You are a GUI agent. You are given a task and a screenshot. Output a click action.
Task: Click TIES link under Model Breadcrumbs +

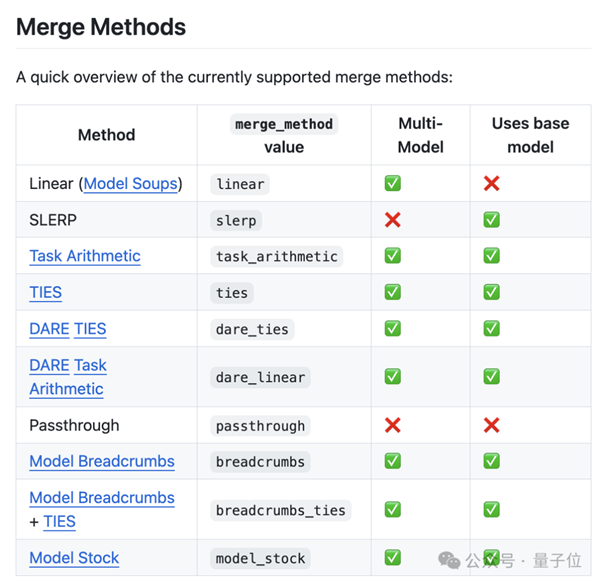(59, 522)
